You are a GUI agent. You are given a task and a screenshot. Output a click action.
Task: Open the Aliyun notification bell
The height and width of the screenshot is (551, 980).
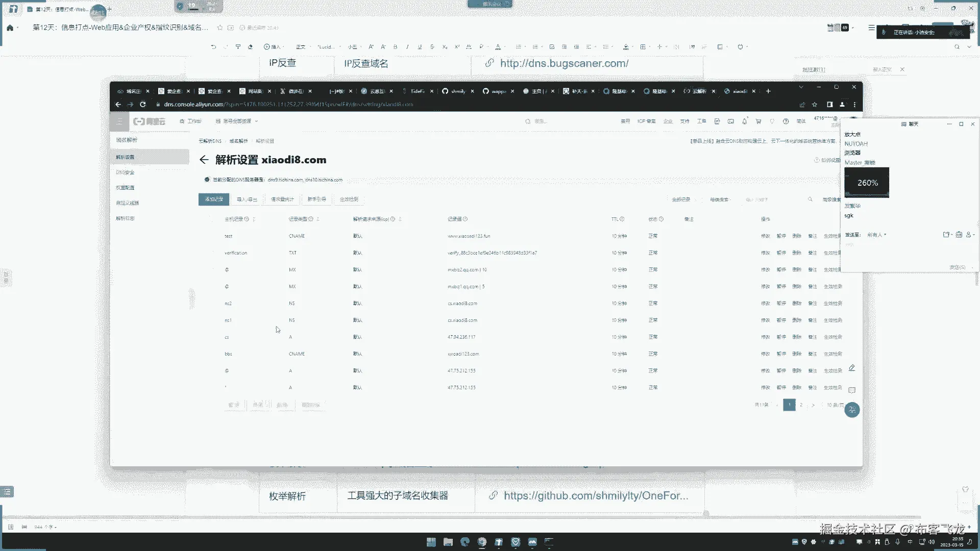point(744,121)
